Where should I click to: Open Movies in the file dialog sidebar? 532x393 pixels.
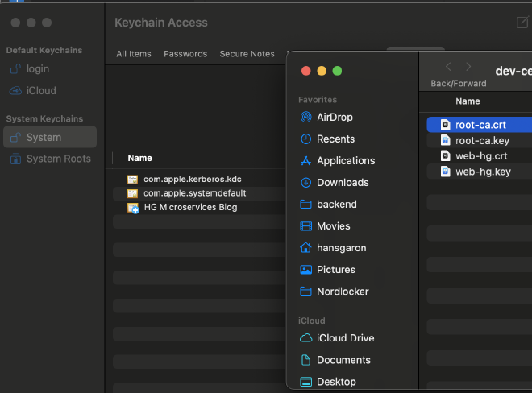tap(333, 226)
